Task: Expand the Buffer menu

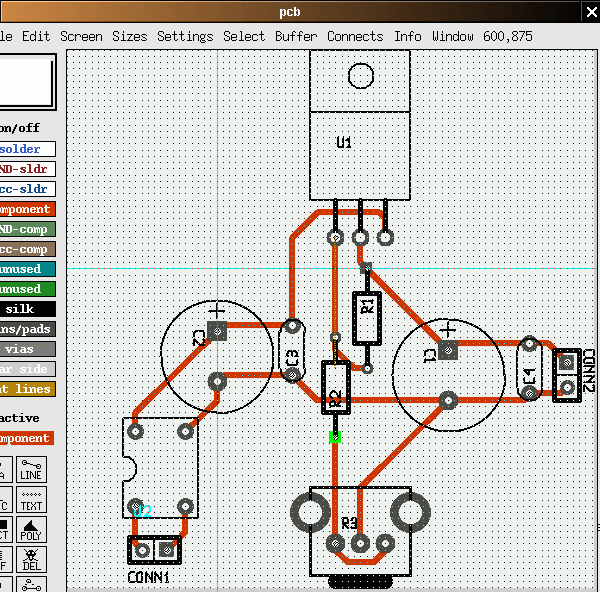Action: 296,36
